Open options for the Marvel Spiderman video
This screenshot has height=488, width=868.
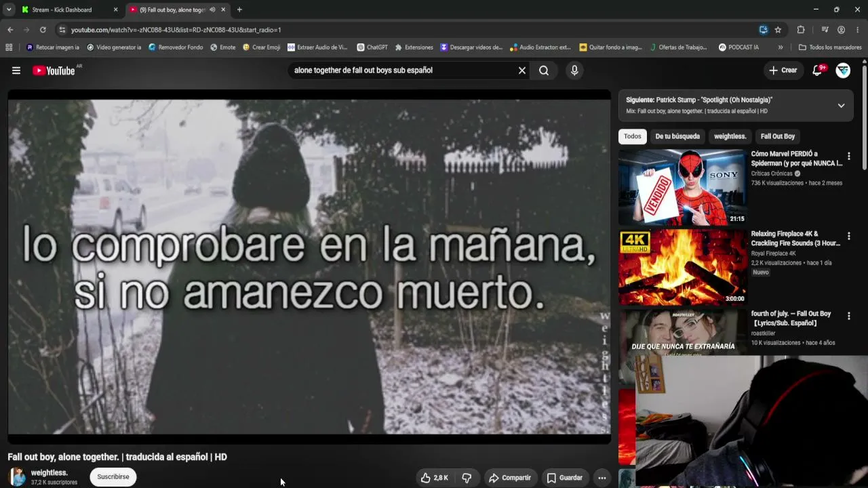click(848, 157)
